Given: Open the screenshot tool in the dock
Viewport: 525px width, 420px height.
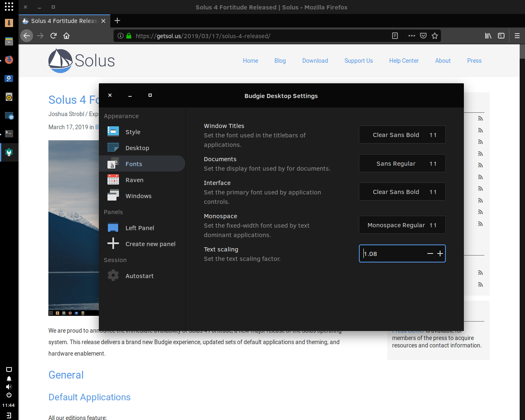Looking at the screenshot, I should [x=9, y=116].
